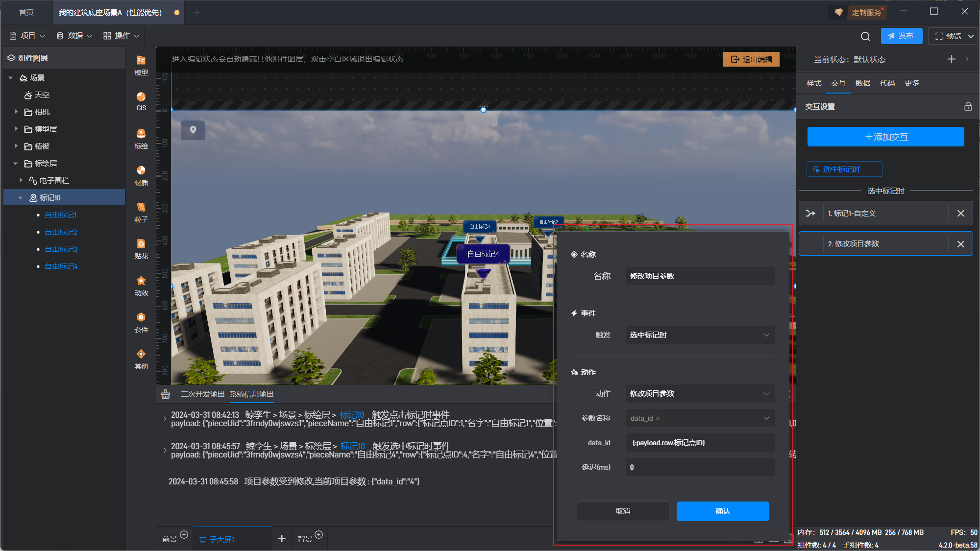Open the 项目 menu in the toolbar
The height and width of the screenshot is (551, 980).
tap(28, 36)
